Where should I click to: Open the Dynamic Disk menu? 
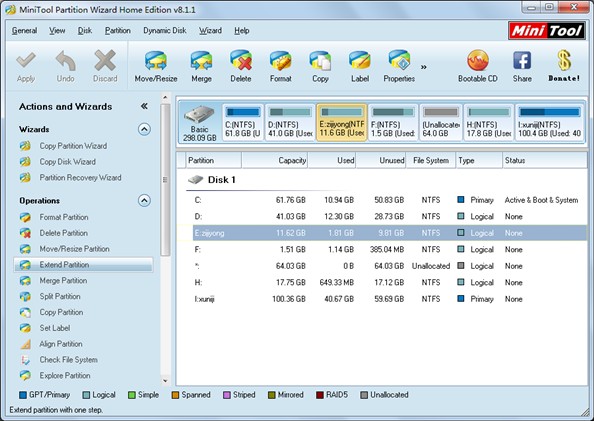point(164,31)
